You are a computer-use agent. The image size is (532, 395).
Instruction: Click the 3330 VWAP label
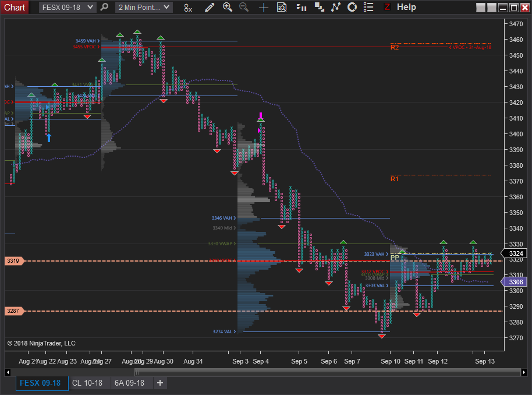[x=222, y=244]
